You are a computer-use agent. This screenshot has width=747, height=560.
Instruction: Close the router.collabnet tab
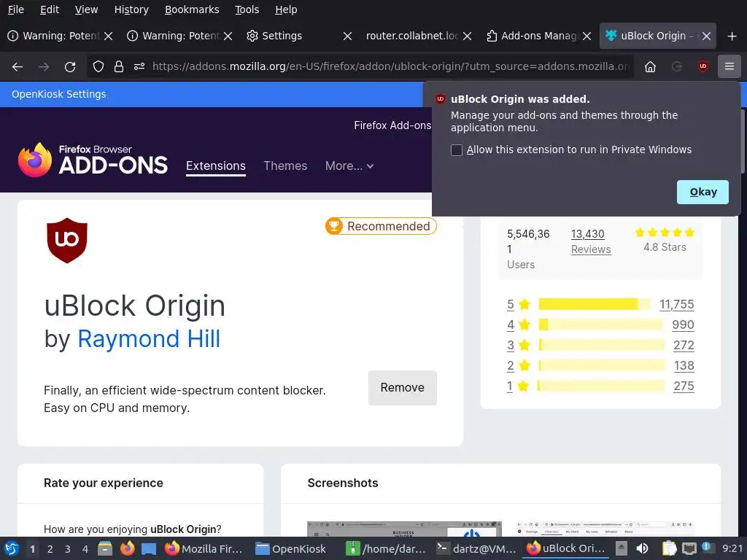tap(468, 36)
